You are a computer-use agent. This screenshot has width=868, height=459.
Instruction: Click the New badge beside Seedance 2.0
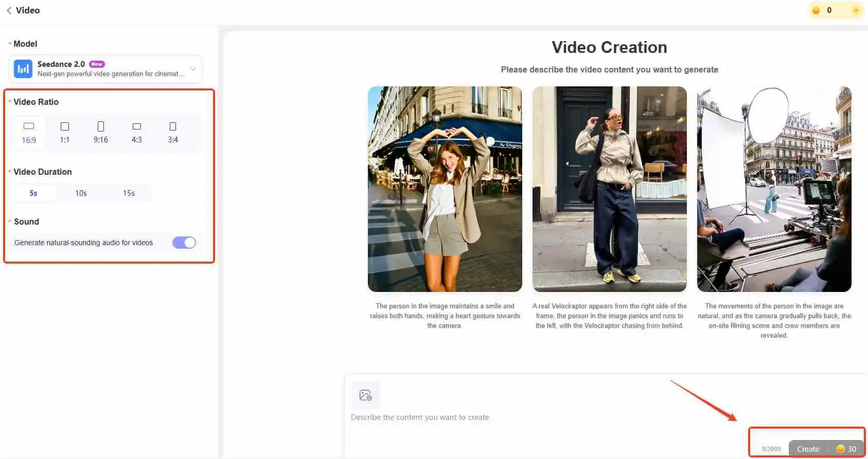pos(97,64)
